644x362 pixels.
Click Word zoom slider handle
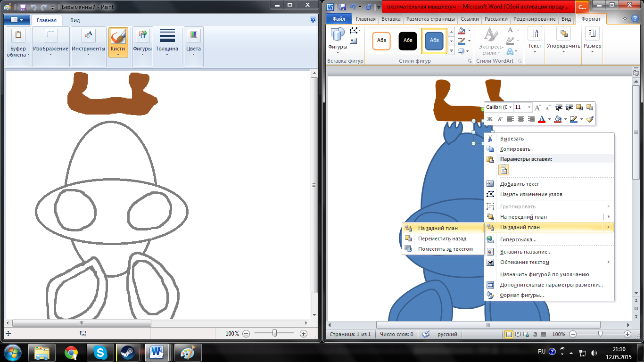pos(600,334)
